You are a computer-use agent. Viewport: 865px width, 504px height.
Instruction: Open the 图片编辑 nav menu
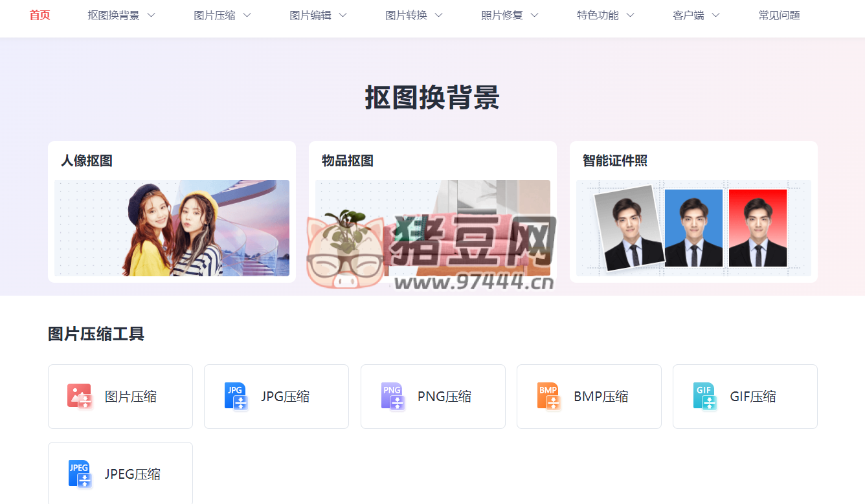[x=310, y=15]
